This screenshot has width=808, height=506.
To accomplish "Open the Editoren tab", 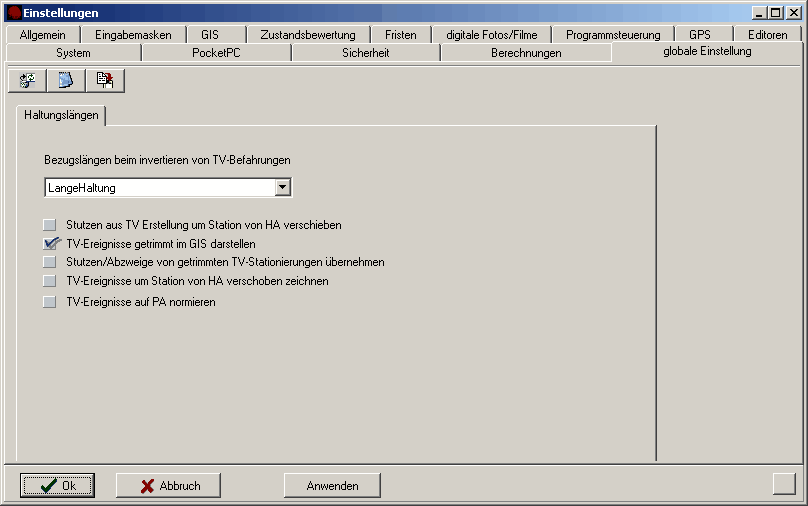I will click(767, 35).
